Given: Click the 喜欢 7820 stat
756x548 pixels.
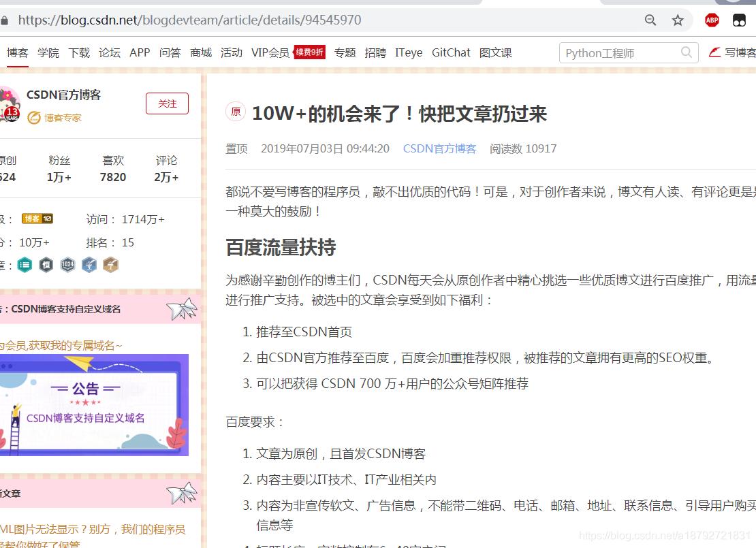Looking at the screenshot, I should (x=113, y=169).
